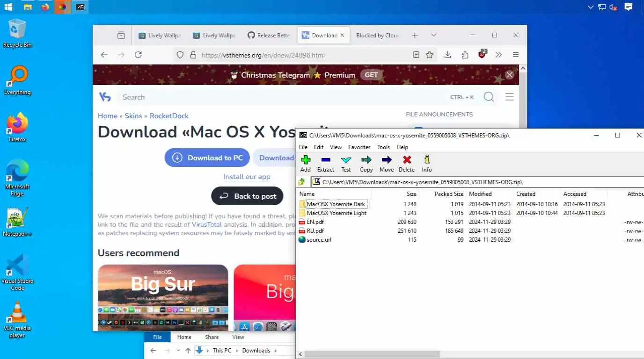Screen dimensions: 644x359
Task: Open File Explorer from the taskbar
Action: 28,7
